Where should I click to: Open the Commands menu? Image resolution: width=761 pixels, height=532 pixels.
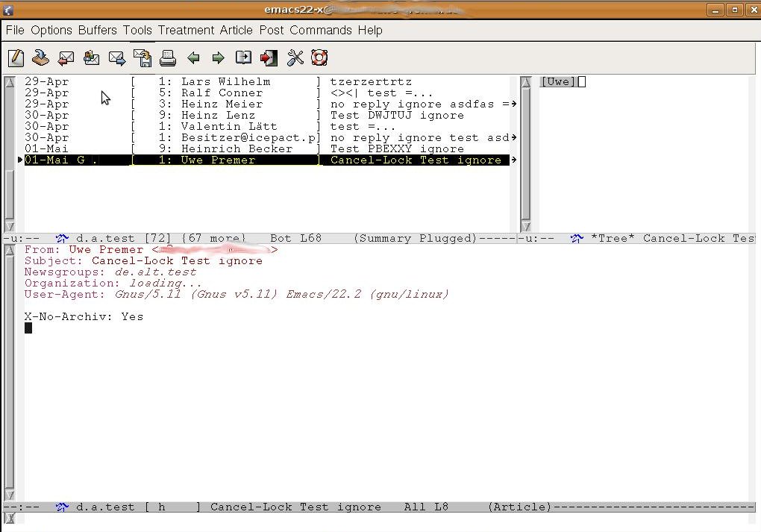coord(320,31)
